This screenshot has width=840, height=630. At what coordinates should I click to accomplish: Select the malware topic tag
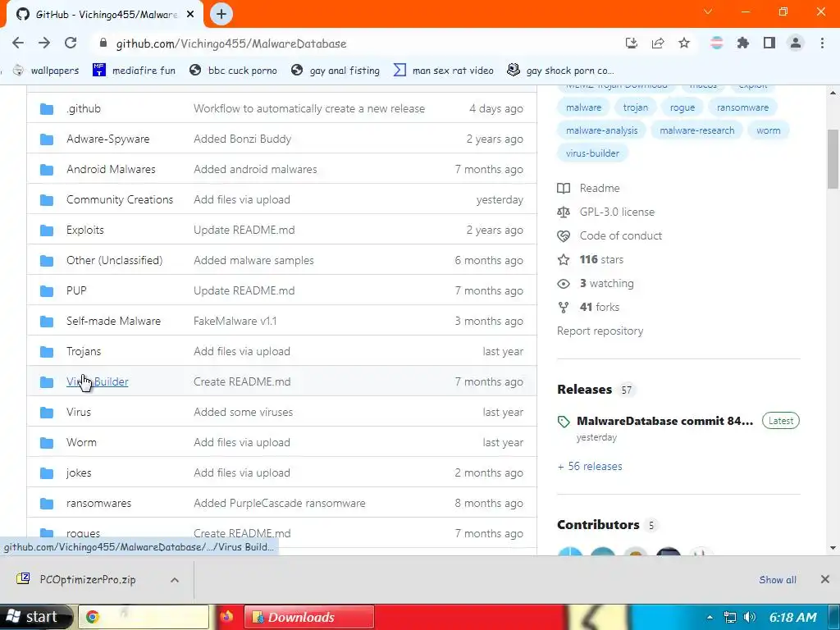click(x=583, y=107)
